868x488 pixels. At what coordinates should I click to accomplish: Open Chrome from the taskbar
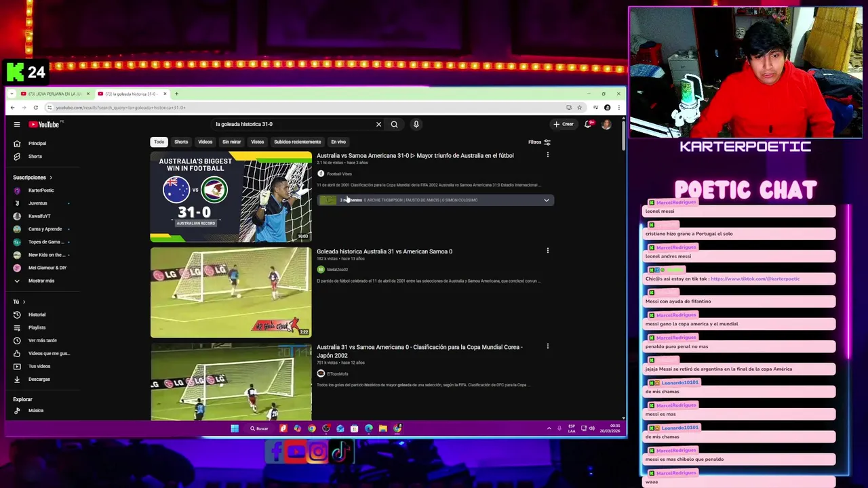click(312, 428)
